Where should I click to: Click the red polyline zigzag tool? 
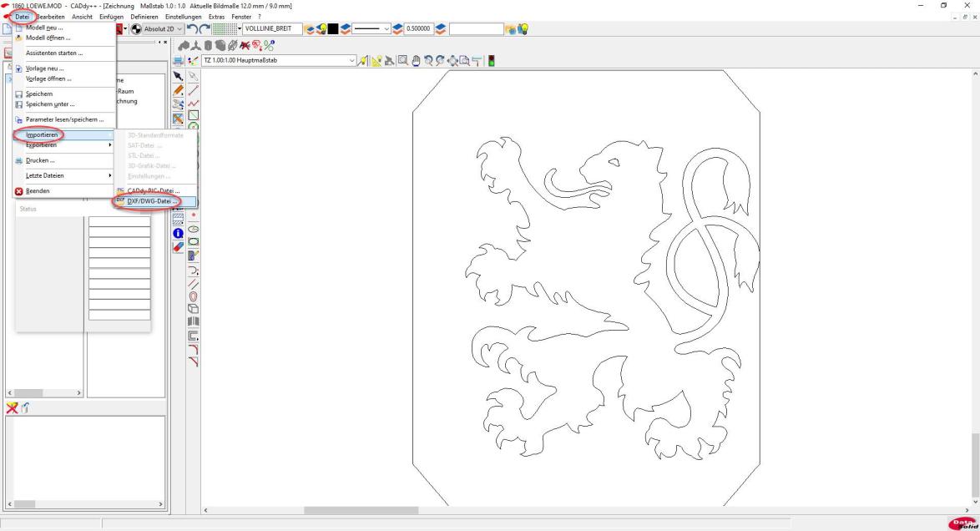coord(194,104)
